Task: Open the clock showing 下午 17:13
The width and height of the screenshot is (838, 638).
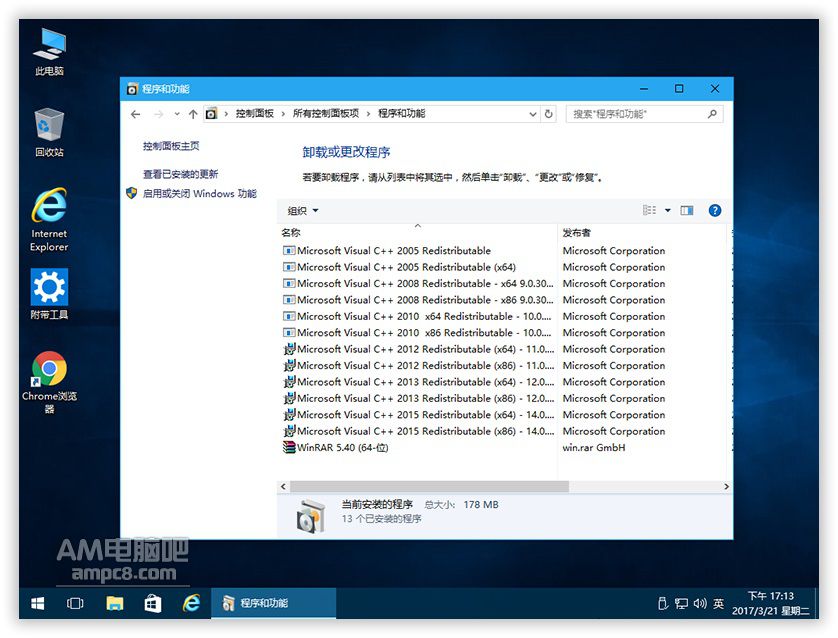Action: pos(771,603)
